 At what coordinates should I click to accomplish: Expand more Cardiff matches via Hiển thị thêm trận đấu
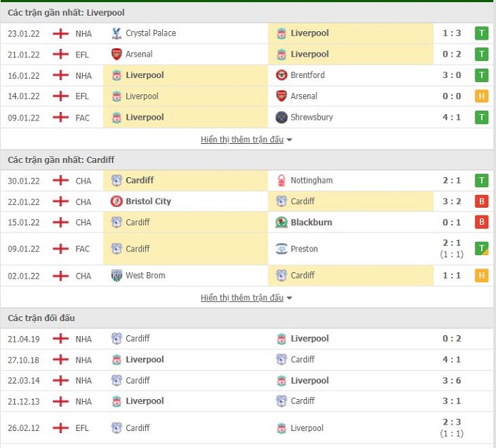[x=242, y=298]
